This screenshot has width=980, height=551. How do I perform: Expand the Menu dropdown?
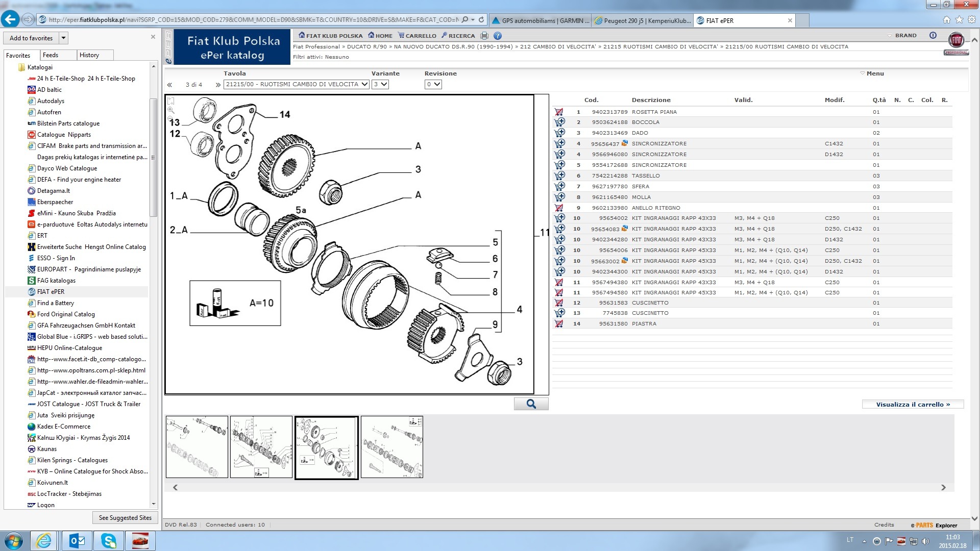[x=872, y=73]
